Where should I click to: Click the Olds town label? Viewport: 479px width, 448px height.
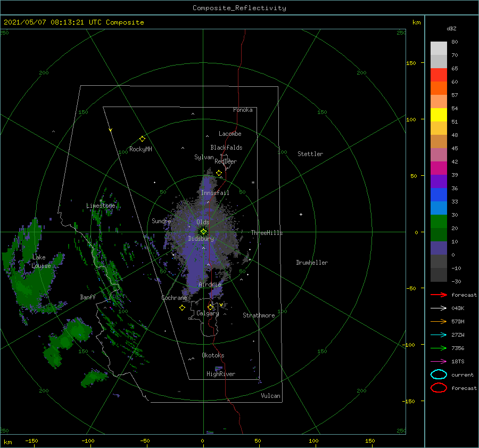pos(203,222)
